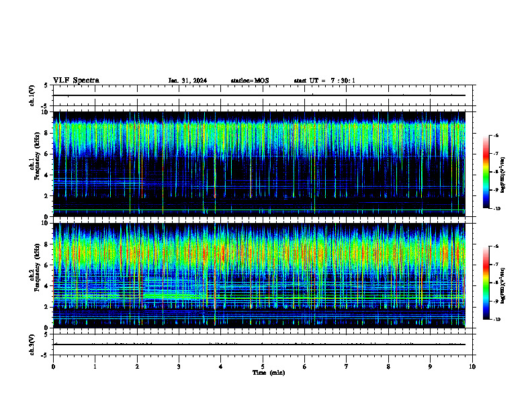Click the "ch.3(V)" axis label
The width and height of the screenshot is (532, 411).
pyautogui.click(x=32, y=345)
